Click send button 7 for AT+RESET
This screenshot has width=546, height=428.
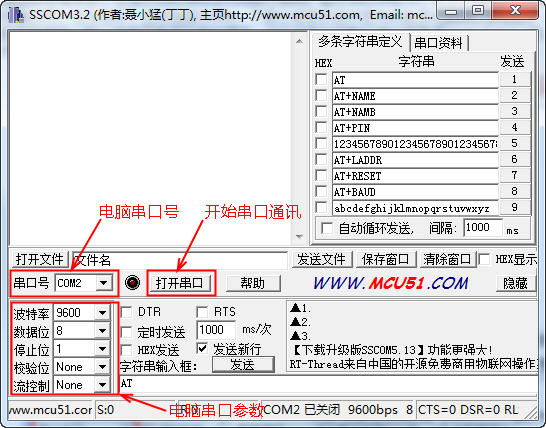(x=515, y=175)
